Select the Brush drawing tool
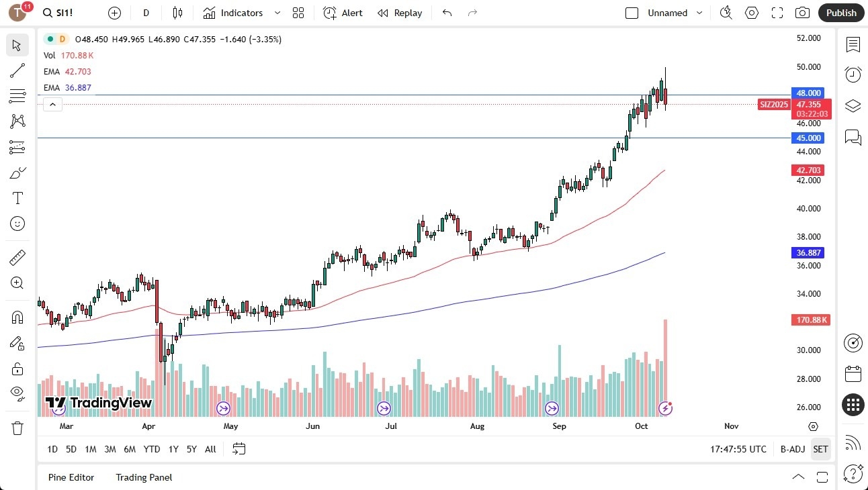Viewport: 868px width, 490px height. [17, 173]
